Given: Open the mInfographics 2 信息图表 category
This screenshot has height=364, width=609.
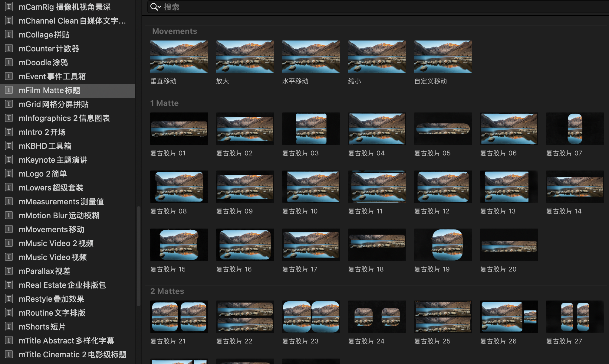Looking at the screenshot, I should pyautogui.click(x=67, y=118).
